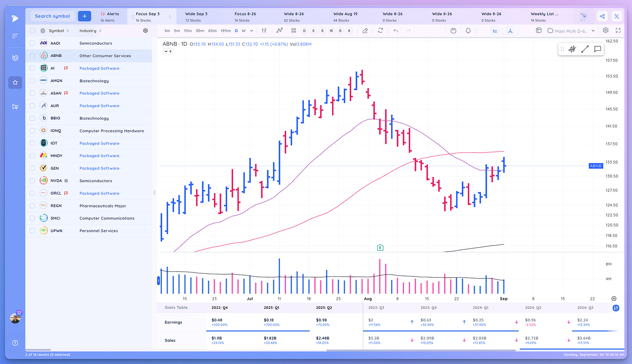Open stats table settings icon
The width and height of the screenshot is (632, 364).
pos(616,308)
